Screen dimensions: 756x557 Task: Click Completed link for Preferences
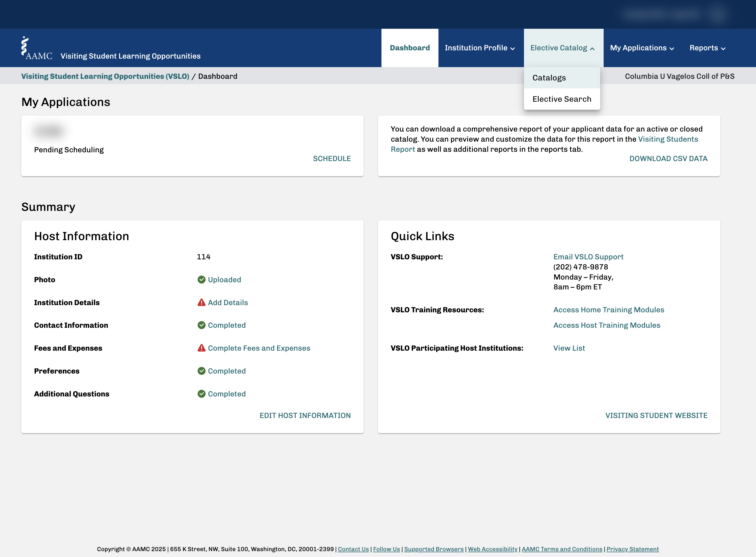click(227, 371)
